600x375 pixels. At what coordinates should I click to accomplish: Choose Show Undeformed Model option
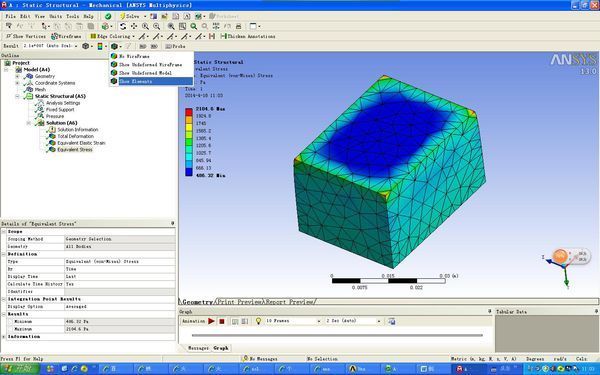pos(151,73)
